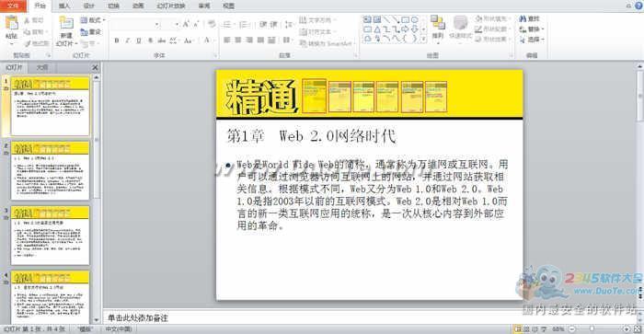Align text left
The width and height of the screenshot is (644, 334).
pyautogui.click(x=226, y=40)
